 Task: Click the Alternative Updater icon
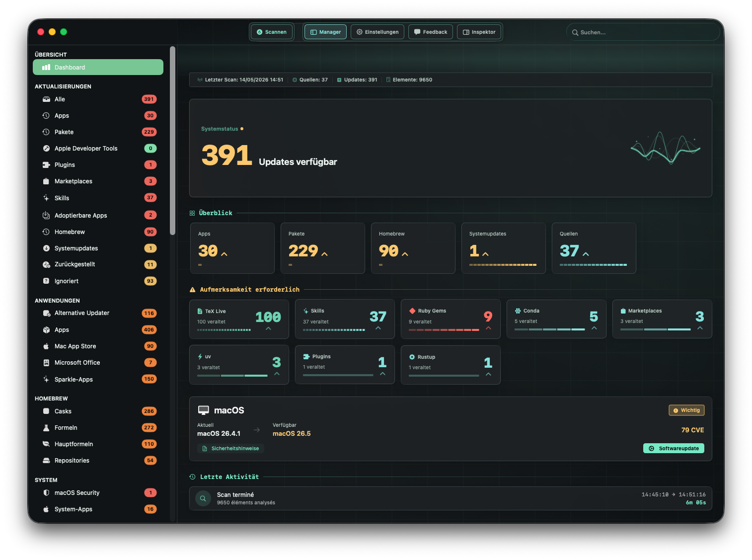46,313
